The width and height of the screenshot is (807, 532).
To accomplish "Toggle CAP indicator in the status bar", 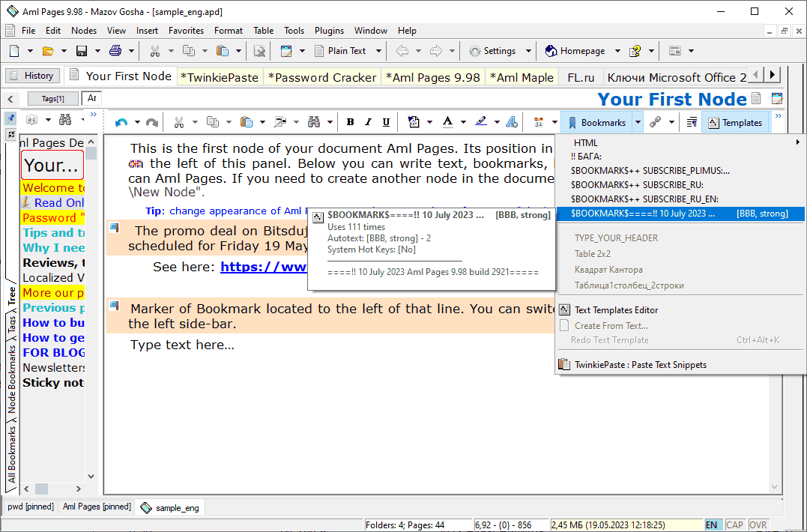I will 734,525.
